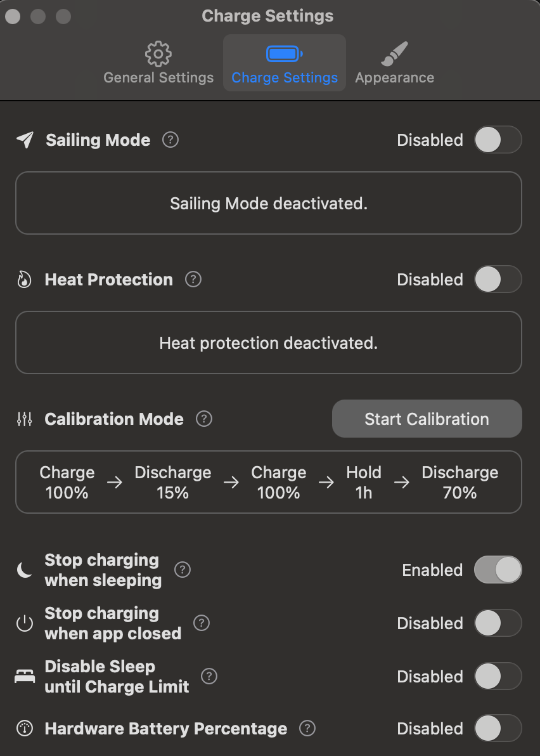This screenshot has height=756, width=540.
Task: Enable Stop charging when app closed
Action: (498, 623)
